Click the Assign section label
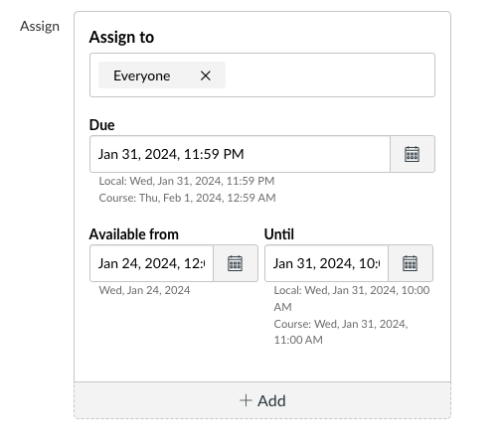Screen dimensions: 500x448 (40, 27)
